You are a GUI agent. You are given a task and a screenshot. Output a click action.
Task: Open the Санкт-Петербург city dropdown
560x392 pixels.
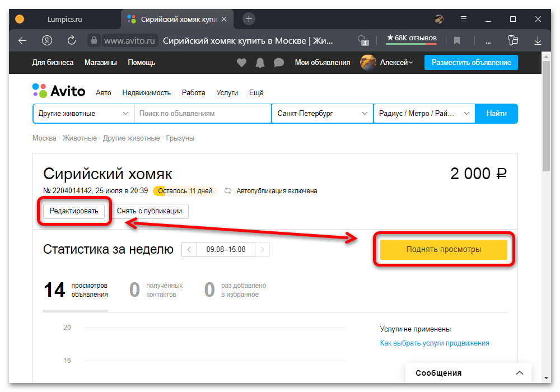[323, 114]
